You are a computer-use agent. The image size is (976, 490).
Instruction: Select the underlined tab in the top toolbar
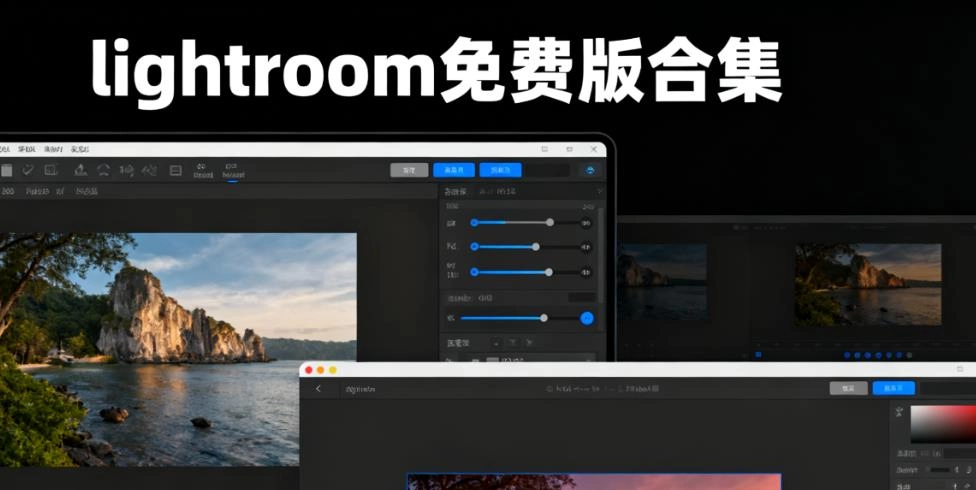232,170
